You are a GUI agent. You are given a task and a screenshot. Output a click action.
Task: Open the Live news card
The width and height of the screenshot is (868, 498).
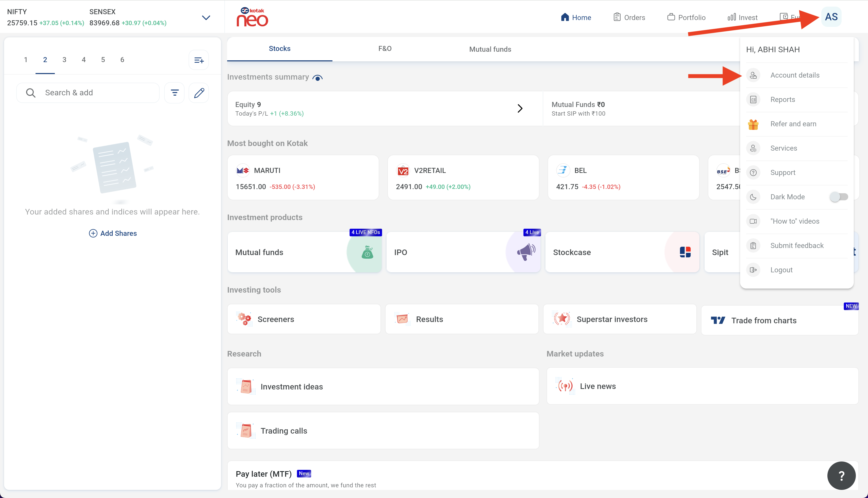click(702, 386)
